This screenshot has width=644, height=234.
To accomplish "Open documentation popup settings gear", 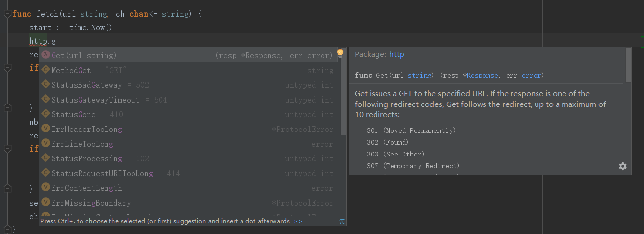I will [x=623, y=166].
